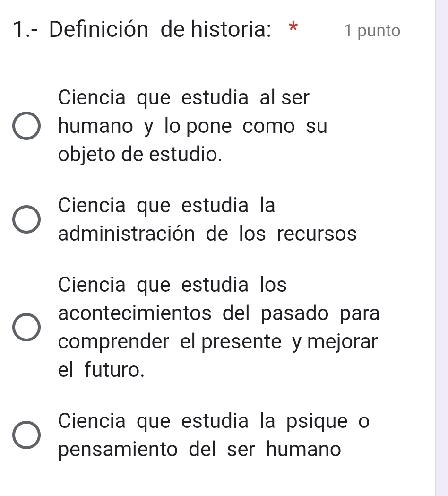Mark the "psique o pensamiento" radio button
This screenshot has width=448, height=496.
pos(26,435)
